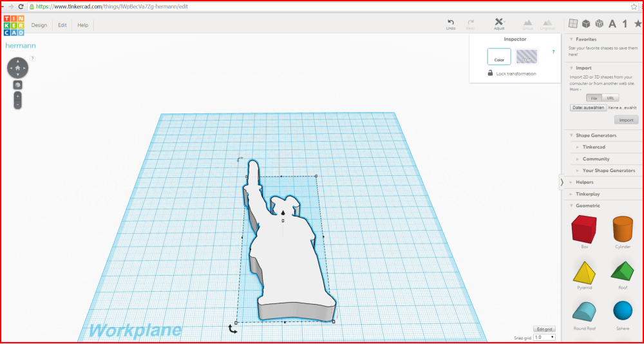Click the Group toolbar icon
This screenshot has height=344, width=644.
tap(528, 24)
